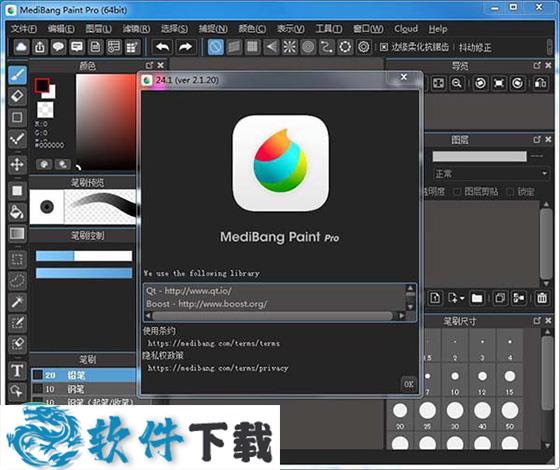Enable curve snap guide
This screenshot has height=470, width=560.
pyautogui.click(x=327, y=47)
